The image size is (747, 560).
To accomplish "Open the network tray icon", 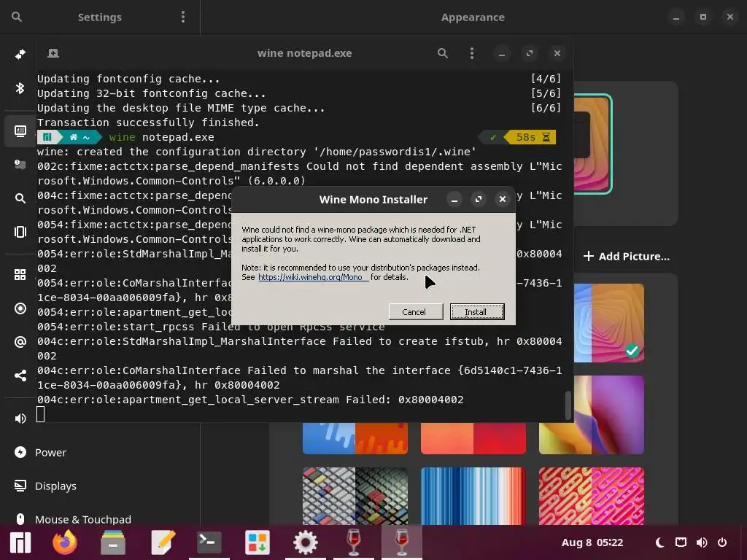I will pyautogui.click(x=681, y=542).
